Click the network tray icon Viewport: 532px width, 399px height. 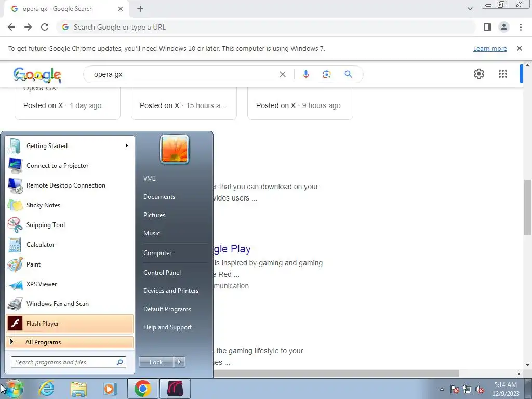click(467, 390)
